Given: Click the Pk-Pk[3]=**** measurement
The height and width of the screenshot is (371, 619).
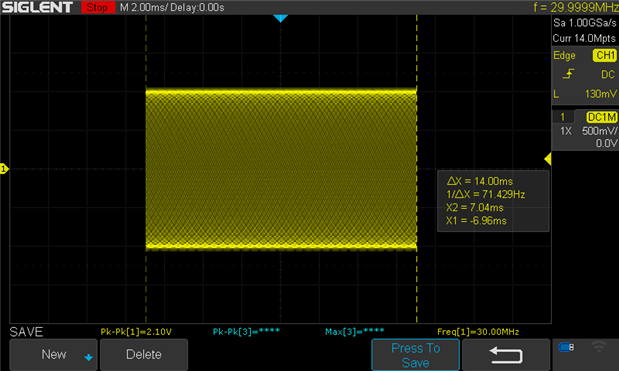Looking at the screenshot, I should pyautogui.click(x=246, y=332).
